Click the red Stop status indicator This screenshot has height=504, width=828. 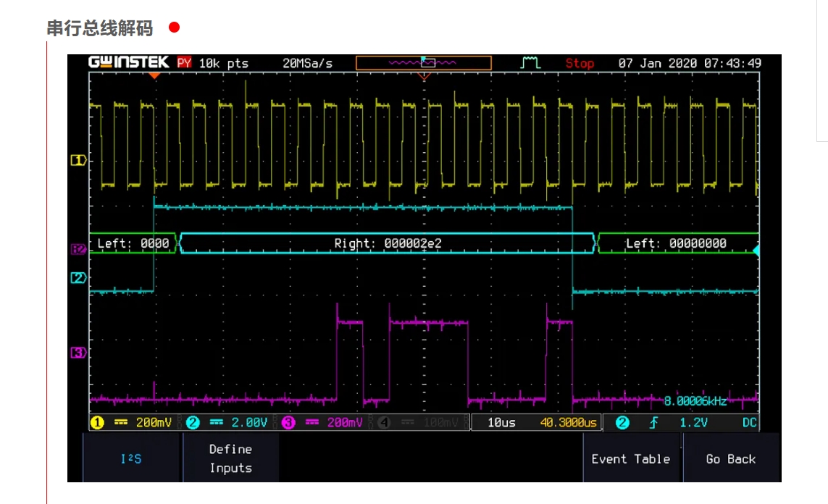[580, 63]
